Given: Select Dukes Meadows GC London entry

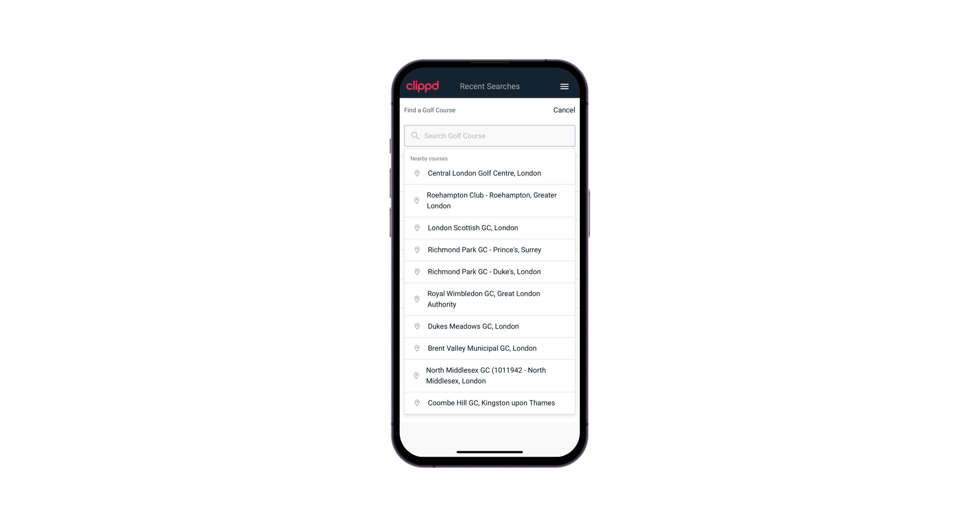Looking at the screenshot, I should tap(489, 326).
